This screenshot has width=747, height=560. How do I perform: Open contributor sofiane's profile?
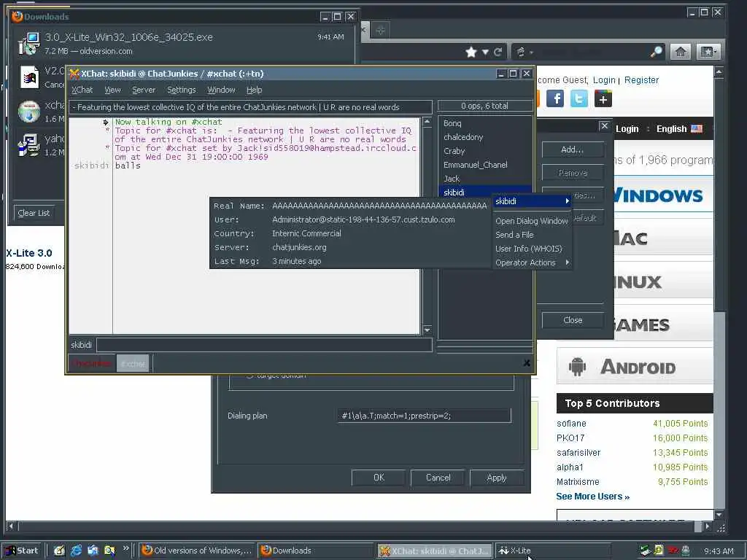click(x=571, y=424)
